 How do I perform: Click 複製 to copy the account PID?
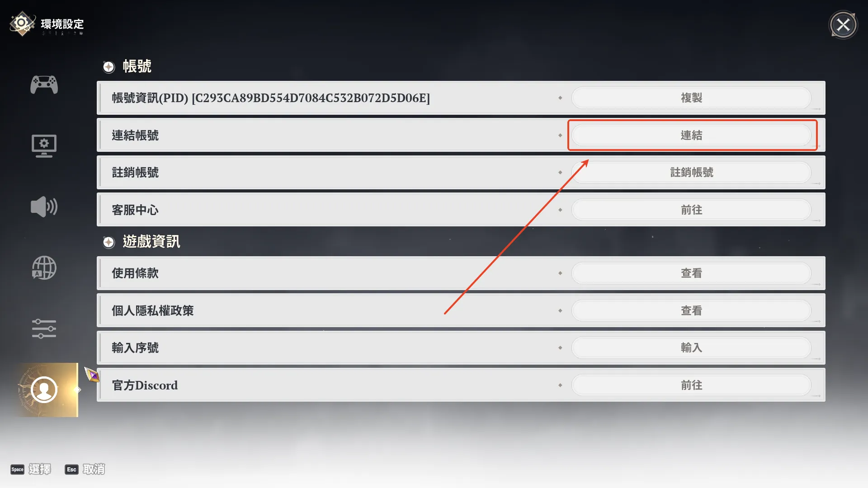[691, 98]
